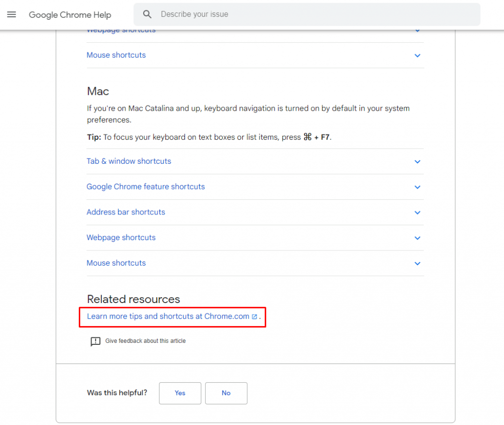Click the magnifying glass search icon
This screenshot has height=425, width=504.
(x=147, y=14)
